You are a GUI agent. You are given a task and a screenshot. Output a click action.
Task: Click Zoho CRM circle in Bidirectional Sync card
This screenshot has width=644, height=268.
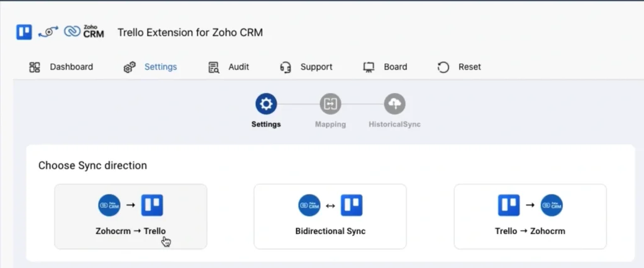tap(309, 205)
